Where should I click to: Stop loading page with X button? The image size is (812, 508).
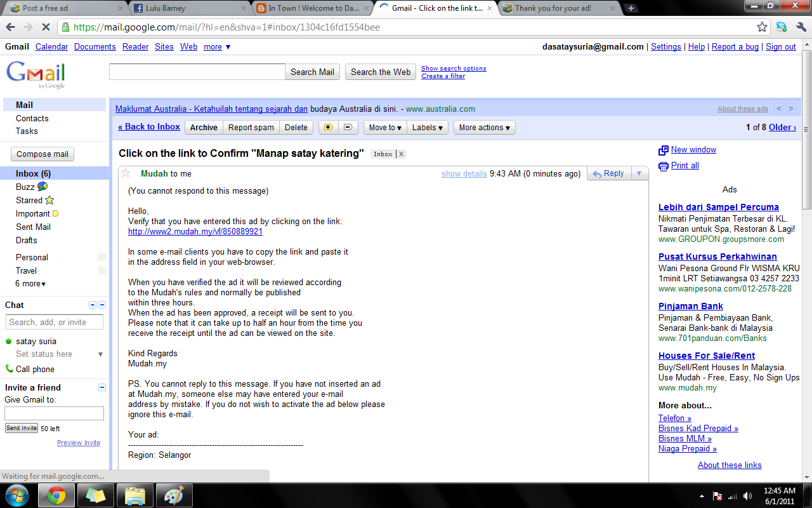45,27
